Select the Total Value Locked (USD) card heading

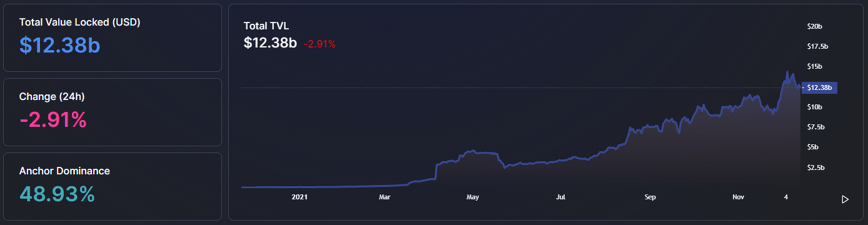coord(79,22)
